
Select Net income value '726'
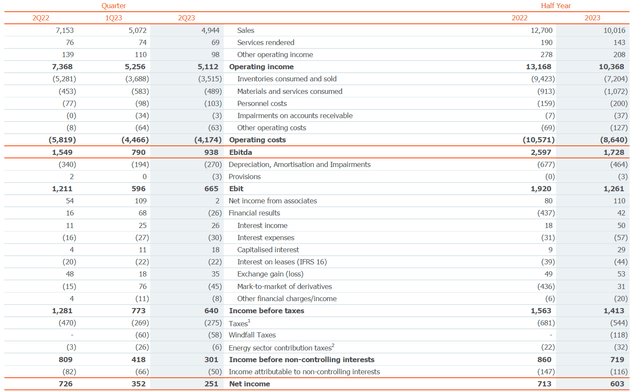pyautogui.click(x=65, y=384)
